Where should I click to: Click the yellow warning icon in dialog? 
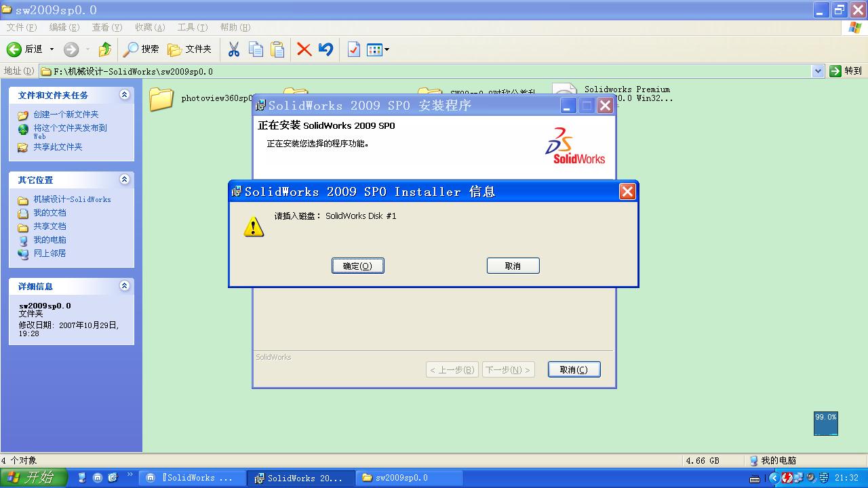pos(254,226)
